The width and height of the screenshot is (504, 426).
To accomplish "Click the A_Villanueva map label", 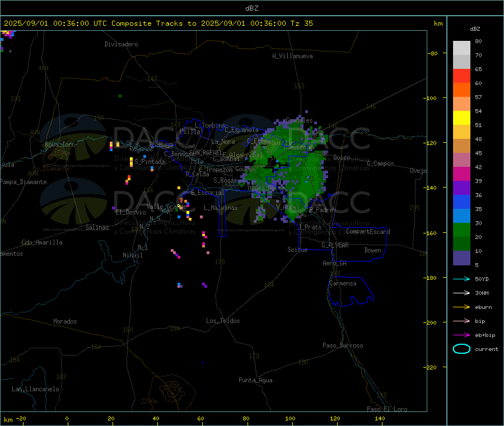I will [292, 56].
